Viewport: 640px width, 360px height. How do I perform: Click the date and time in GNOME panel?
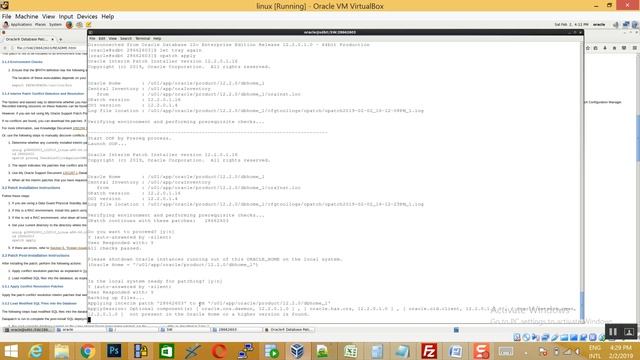tap(571, 24)
